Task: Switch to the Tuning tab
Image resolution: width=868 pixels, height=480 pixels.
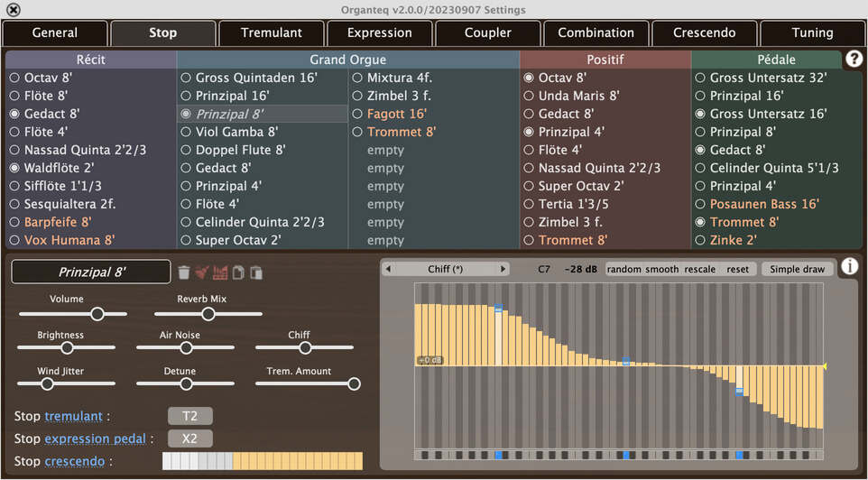Action: point(813,32)
